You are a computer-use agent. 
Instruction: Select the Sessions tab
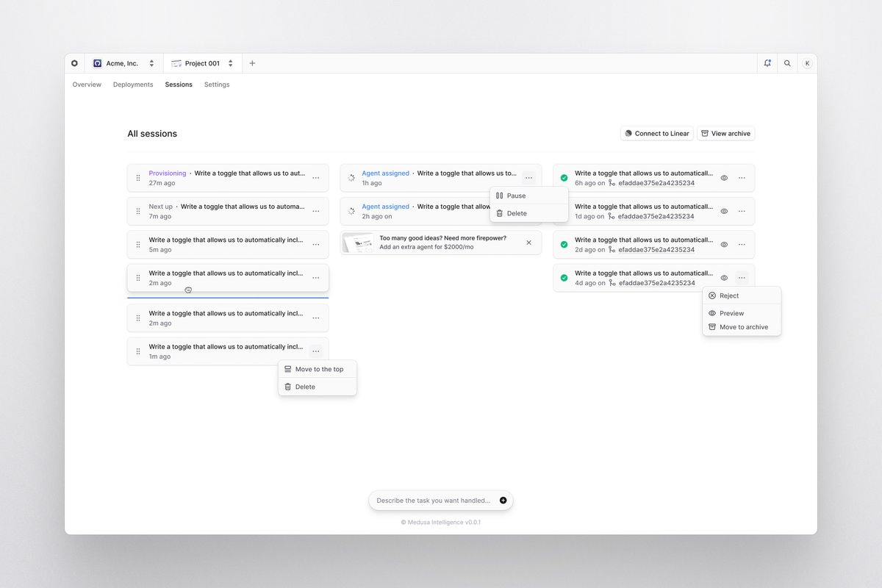(179, 85)
